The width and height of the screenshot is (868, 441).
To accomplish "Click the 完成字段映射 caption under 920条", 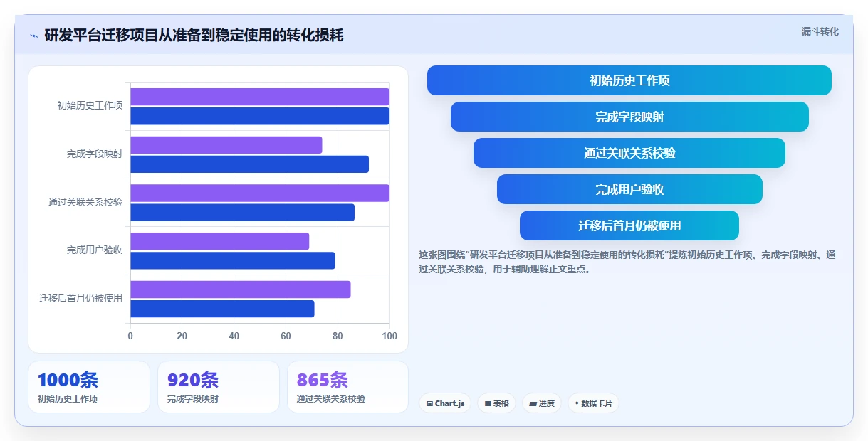I will (x=193, y=399).
